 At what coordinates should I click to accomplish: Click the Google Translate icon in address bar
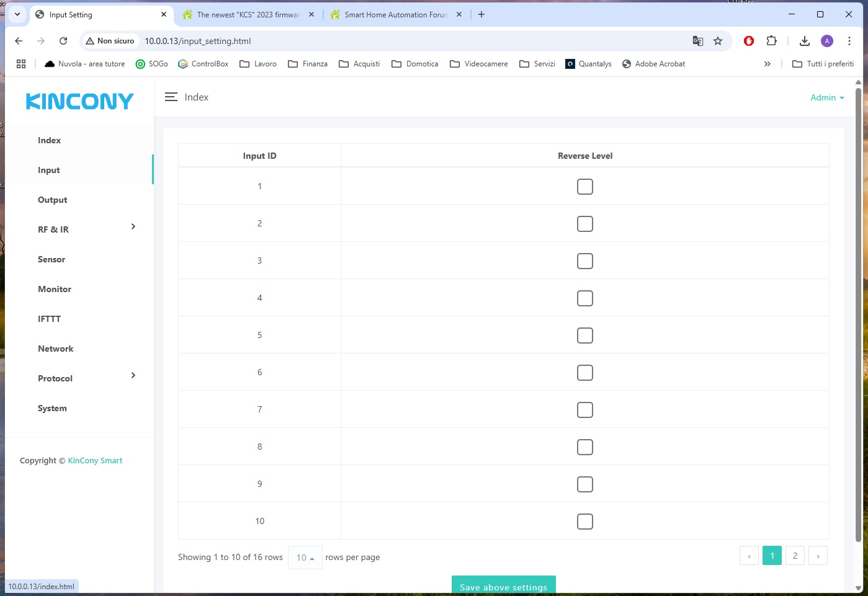(x=698, y=41)
